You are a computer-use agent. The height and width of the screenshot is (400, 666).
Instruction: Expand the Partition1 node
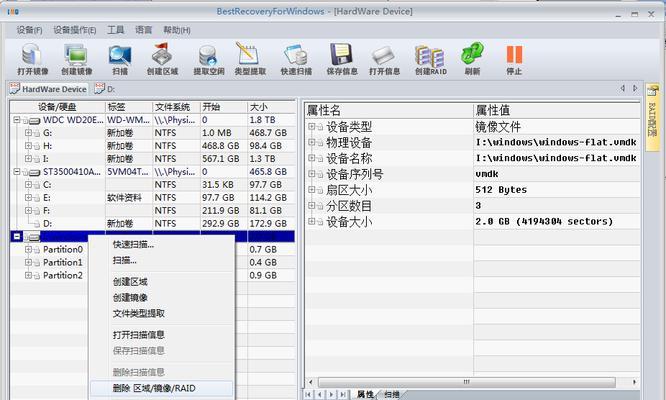click(x=28, y=262)
